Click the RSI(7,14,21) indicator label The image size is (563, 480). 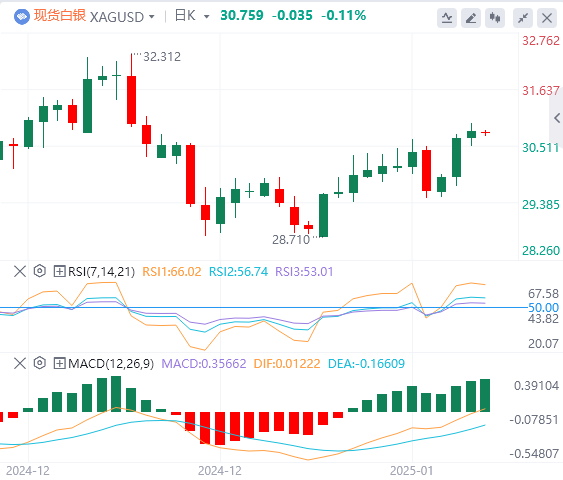[102, 272]
